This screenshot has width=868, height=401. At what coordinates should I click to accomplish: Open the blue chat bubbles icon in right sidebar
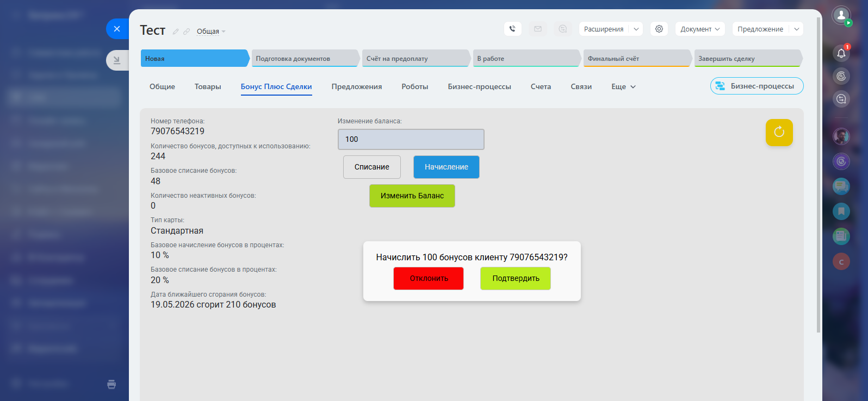point(841,186)
